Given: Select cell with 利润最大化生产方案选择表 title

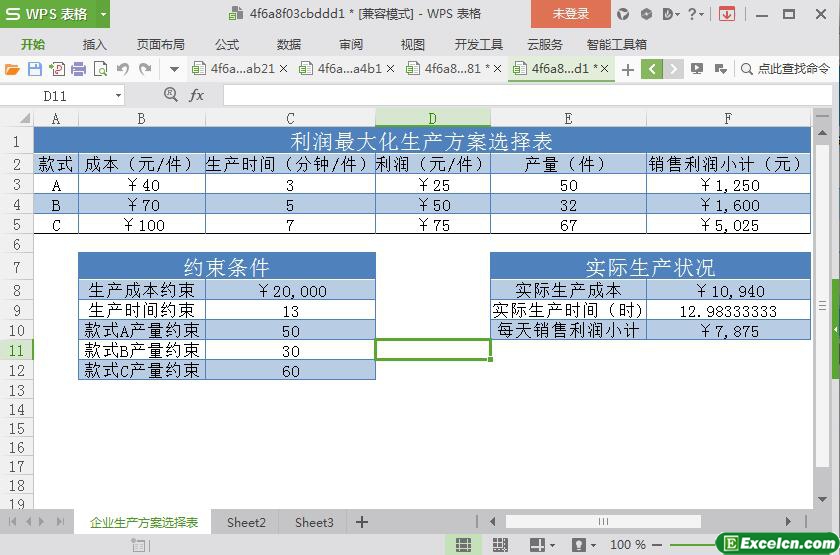Looking at the screenshot, I should pyautogui.click(x=422, y=141).
